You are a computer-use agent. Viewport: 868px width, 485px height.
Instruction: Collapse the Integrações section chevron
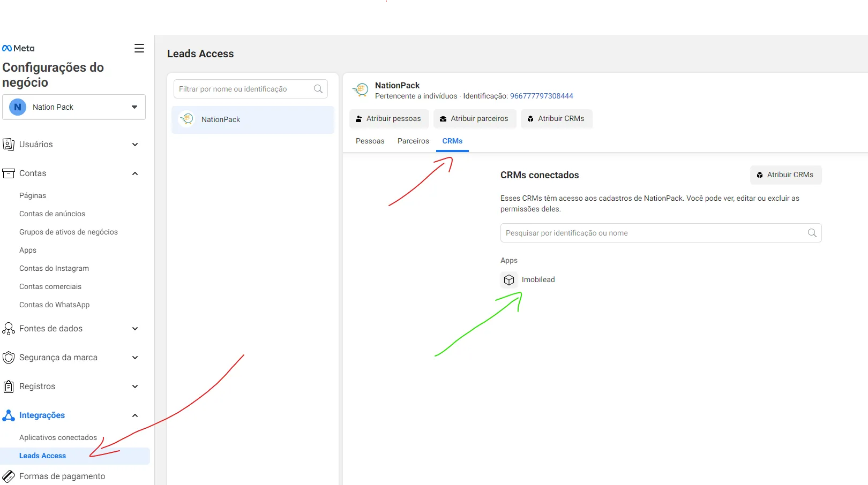pos(135,415)
